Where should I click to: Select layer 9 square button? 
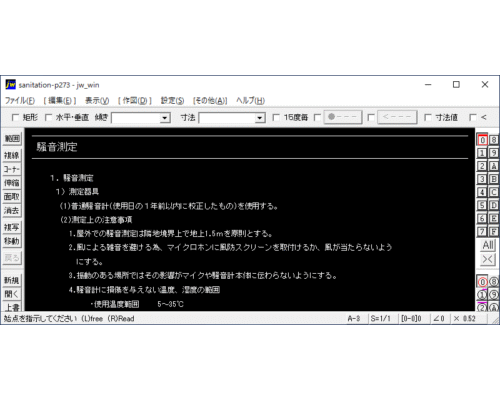tap(494, 153)
